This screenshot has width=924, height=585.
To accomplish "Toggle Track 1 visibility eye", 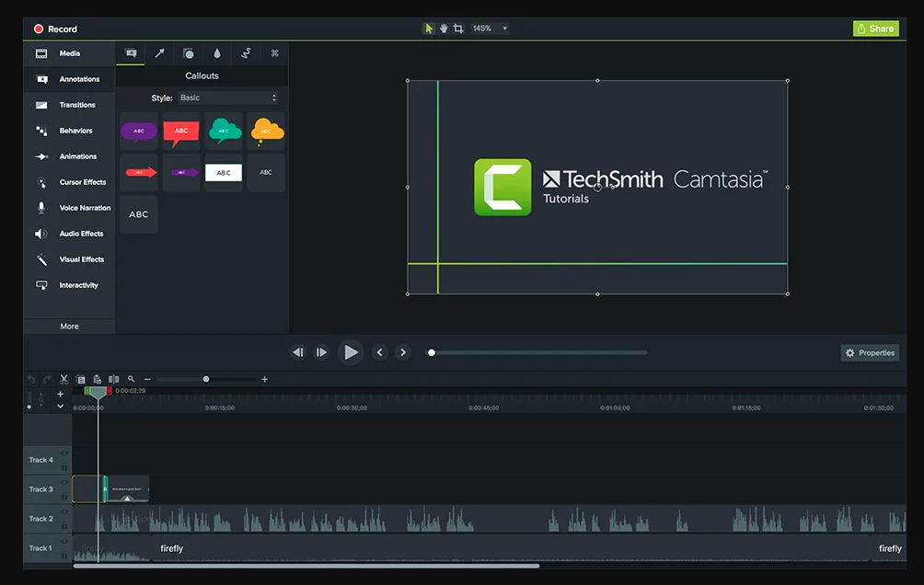I will pyautogui.click(x=64, y=542).
